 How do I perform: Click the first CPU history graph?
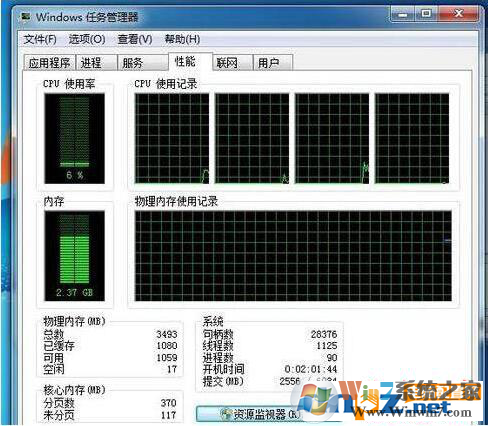coord(172,138)
